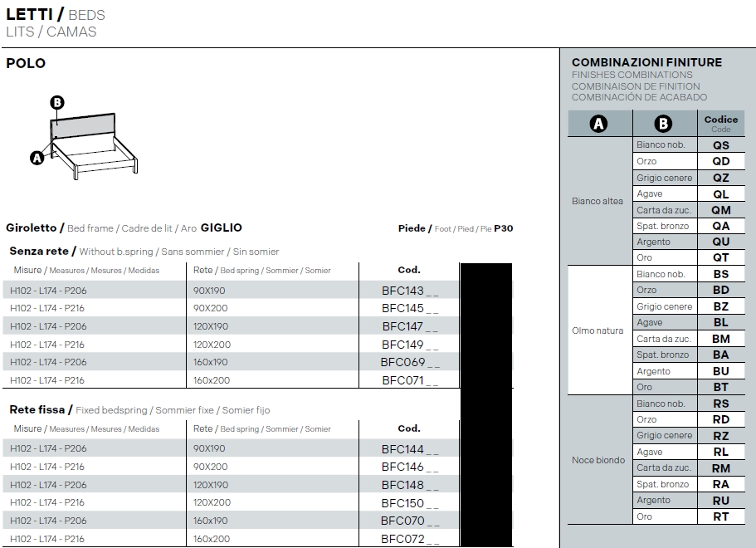Click the "POLO" model heading
The height and width of the screenshot is (548, 756).
[26, 63]
